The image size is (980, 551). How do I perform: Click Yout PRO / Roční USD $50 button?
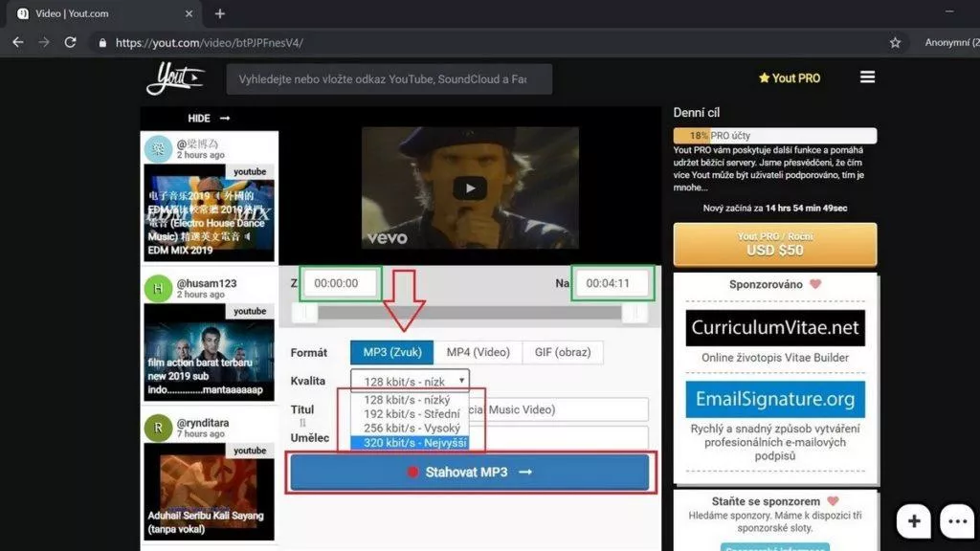(x=775, y=244)
